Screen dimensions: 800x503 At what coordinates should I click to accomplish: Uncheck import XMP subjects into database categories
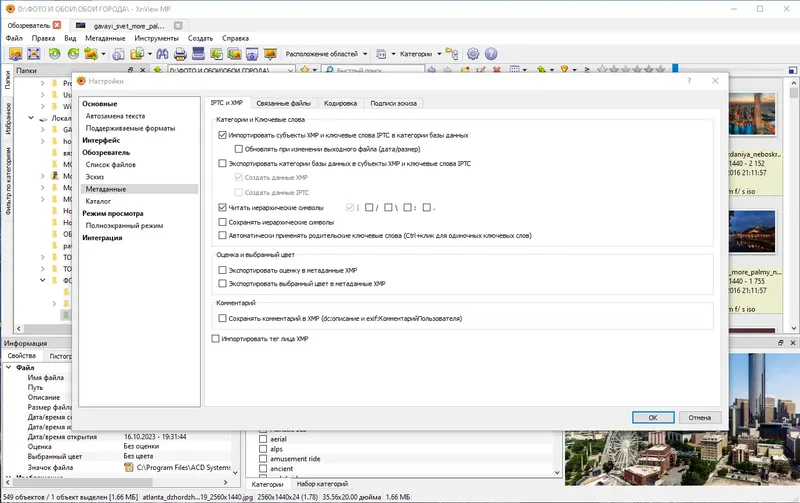(x=222, y=135)
